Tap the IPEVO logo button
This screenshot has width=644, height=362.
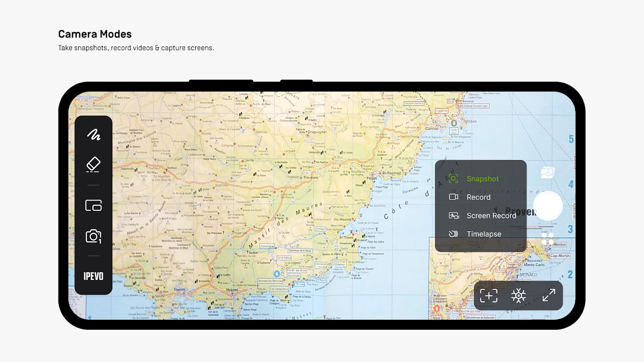click(93, 276)
